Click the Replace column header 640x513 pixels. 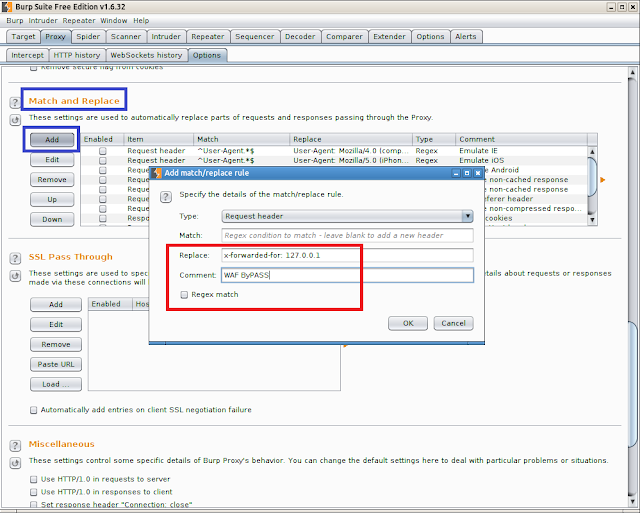click(351, 139)
